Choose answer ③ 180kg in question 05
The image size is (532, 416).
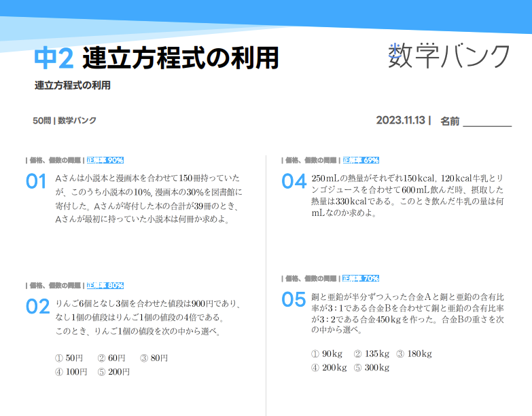pos(414,354)
